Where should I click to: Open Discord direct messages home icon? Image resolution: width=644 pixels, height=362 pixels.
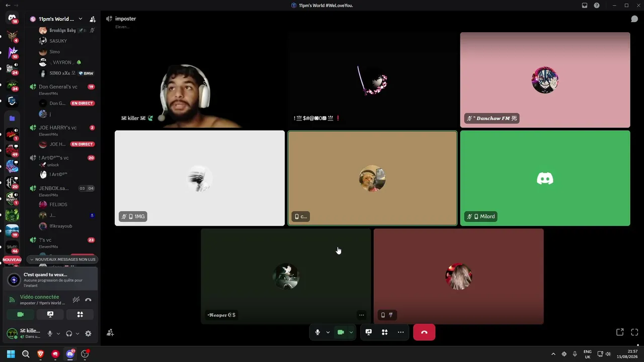pyautogui.click(x=12, y=19)
